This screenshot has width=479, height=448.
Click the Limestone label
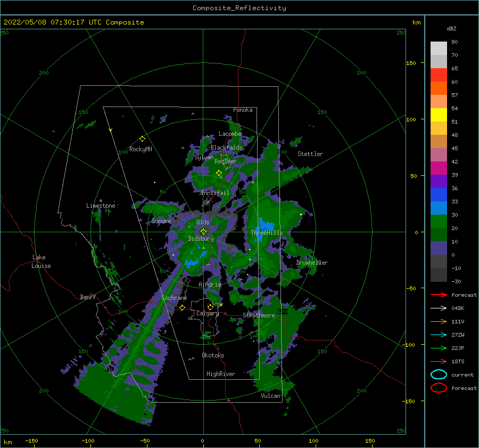(101, 206)
